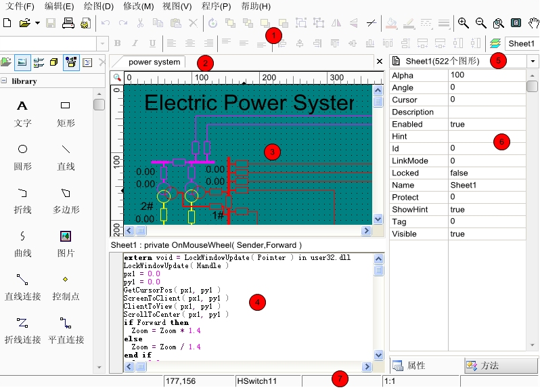Click the Print icon
Viewport: 540px width, 392px height.
click(x=68, y=23)
